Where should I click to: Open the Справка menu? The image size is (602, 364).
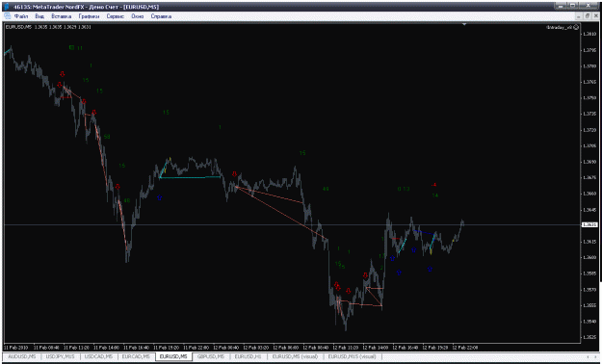point(161,16)
